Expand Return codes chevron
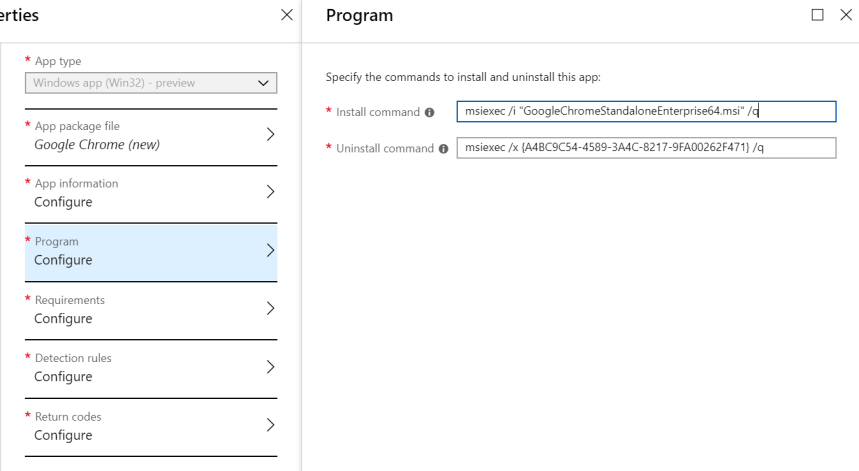Image resolution: width=859 pixels, height=471 pixels. pos(270,425)
